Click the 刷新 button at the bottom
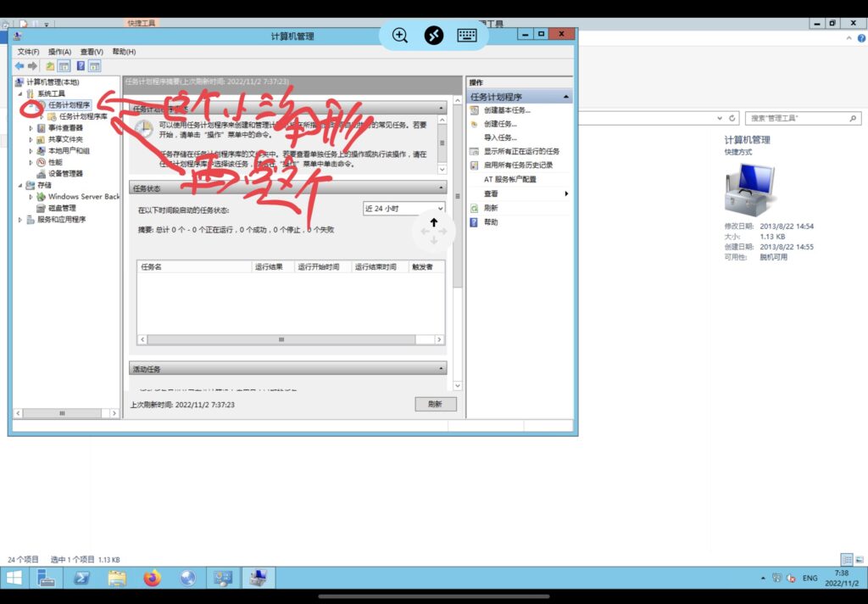Viewport: 868px width, 604px height. 436,405
